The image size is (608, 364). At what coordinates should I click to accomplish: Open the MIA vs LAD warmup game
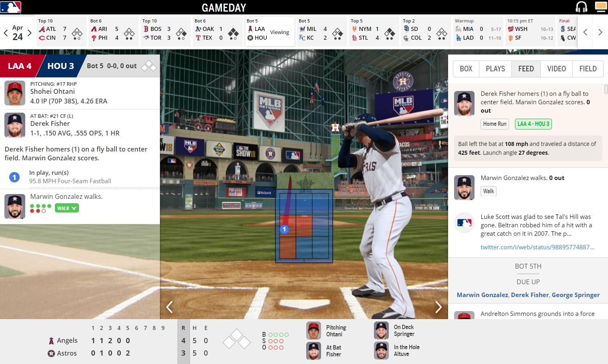tap(477, 31)
